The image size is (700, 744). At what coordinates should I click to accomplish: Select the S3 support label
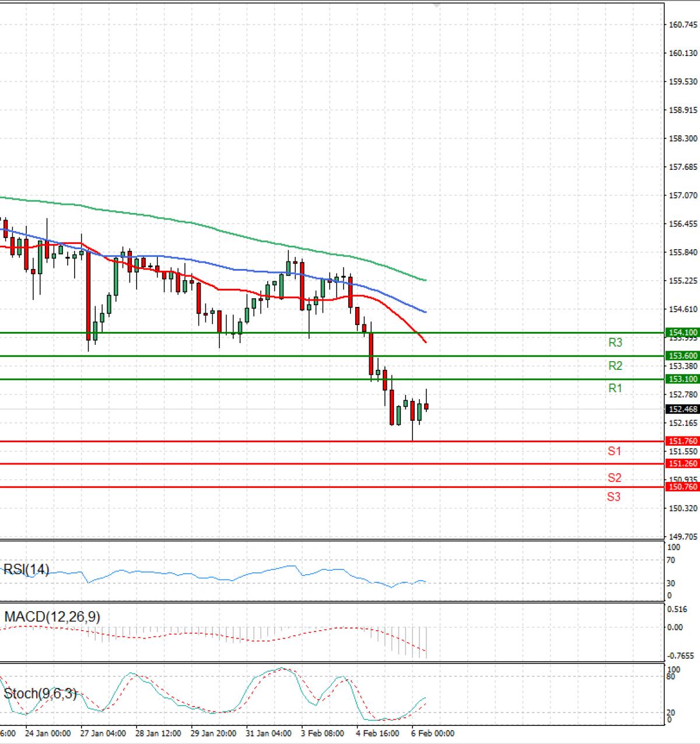point(614,497)
